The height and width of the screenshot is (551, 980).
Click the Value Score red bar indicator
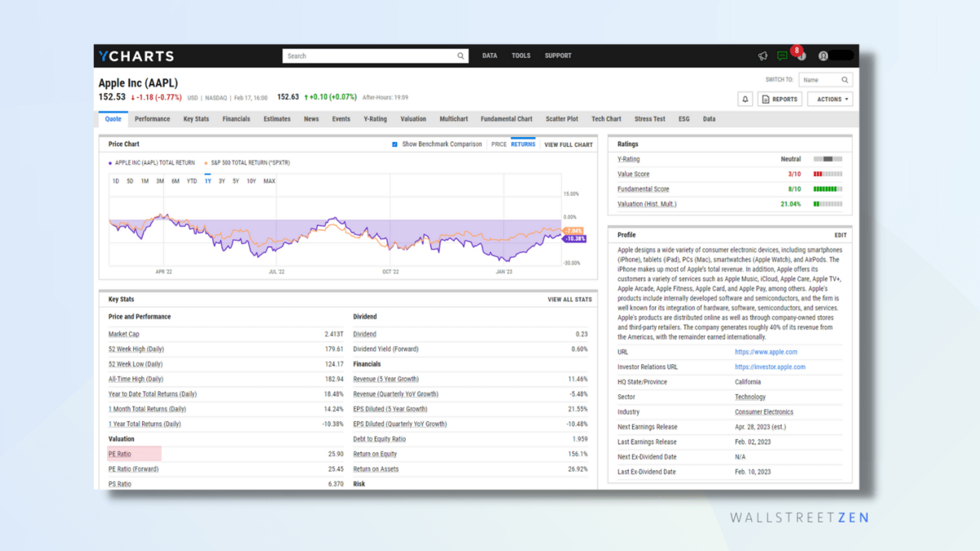pos(828,174)
